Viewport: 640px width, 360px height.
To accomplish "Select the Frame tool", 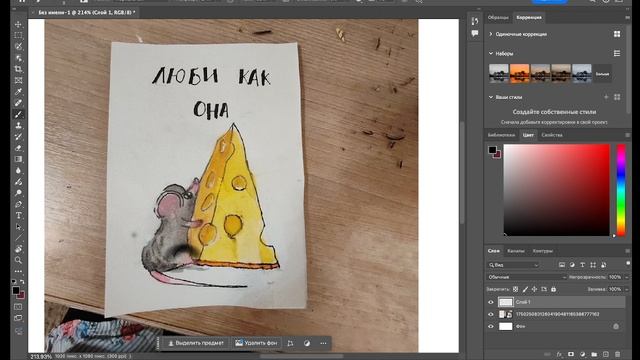I will pyautogui.click(x=18, y=80).
